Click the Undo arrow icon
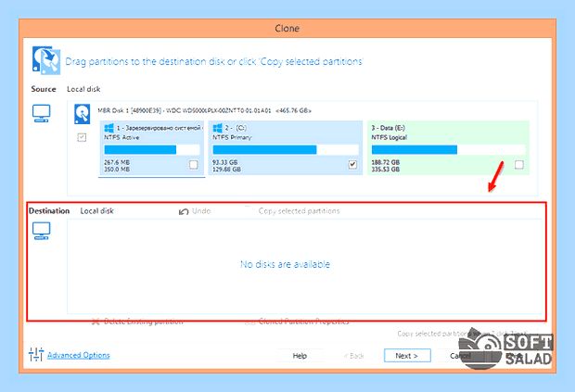Screen dimensions: 575x392 pos(184,211)
